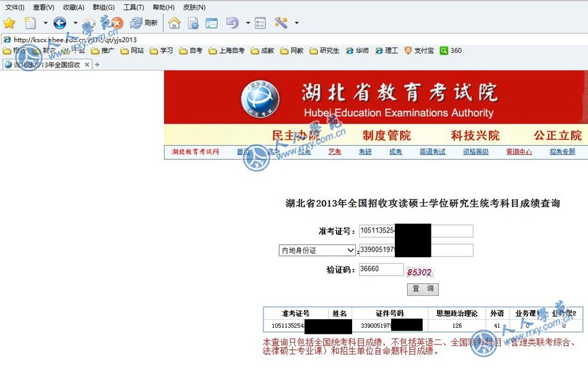Click the Hubei exam authority globe logo
Image resolution: width=588 pixels, height=371 pixels.
click(260, 98)
